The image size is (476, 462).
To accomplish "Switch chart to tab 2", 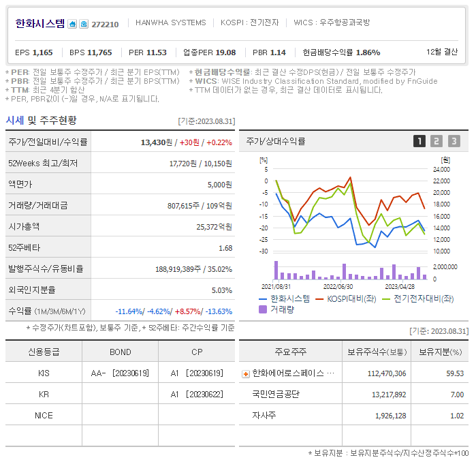I will tap(437, 141).
